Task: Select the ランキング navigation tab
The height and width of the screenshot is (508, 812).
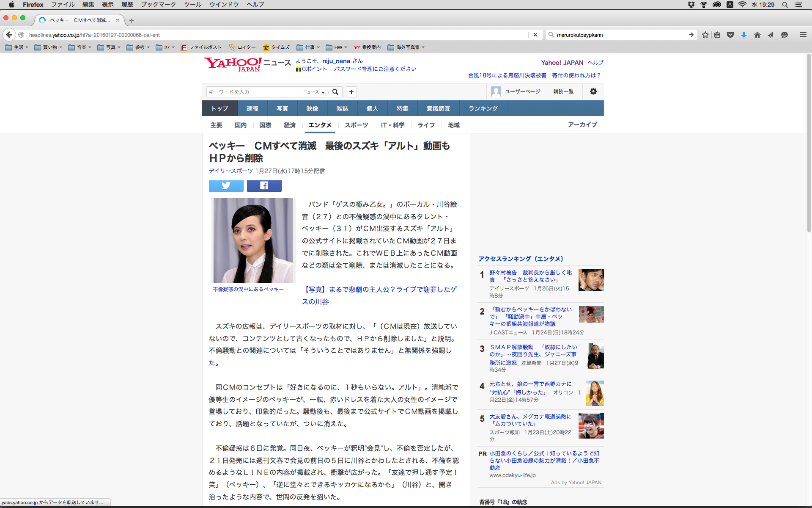Action: (x=483, y=108)
